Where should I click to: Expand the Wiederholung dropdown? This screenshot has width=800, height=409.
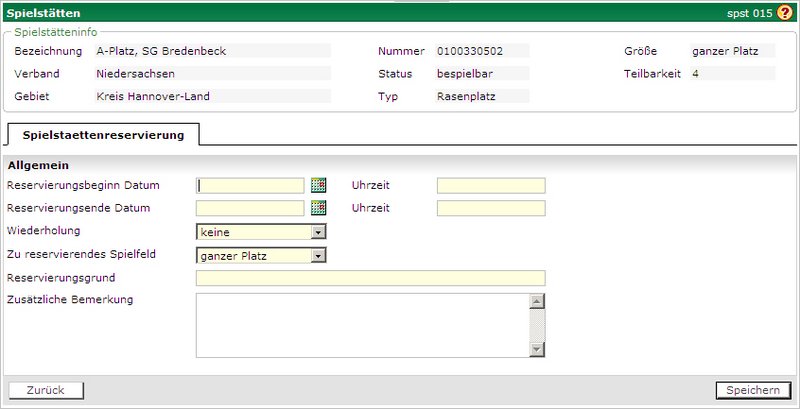(317, 232)
